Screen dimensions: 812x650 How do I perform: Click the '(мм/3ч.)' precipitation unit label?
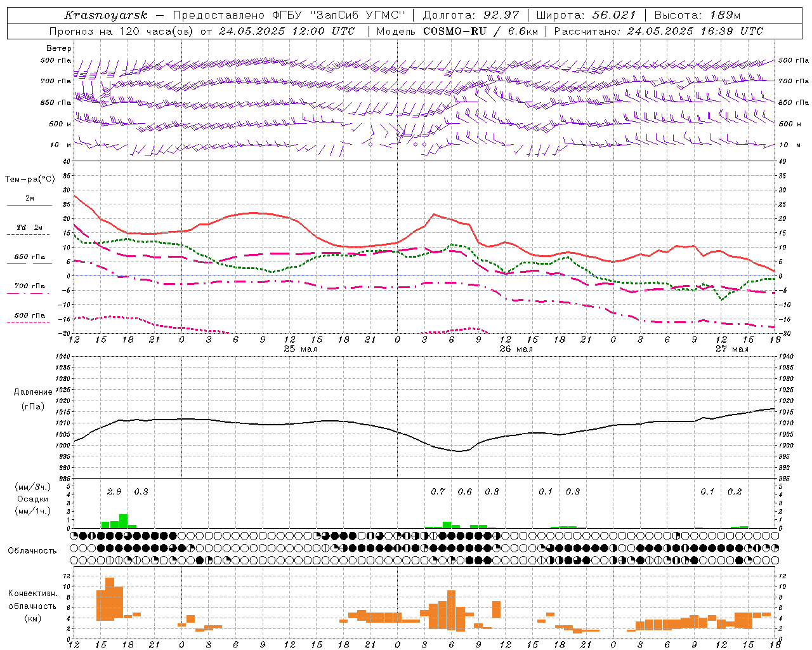coord(32,487)
